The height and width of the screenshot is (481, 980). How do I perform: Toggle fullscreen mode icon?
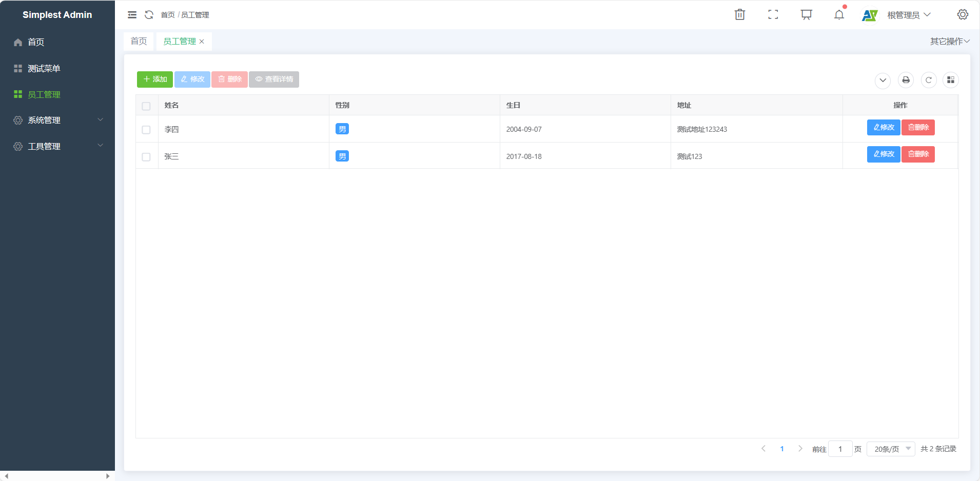(773, 15)
